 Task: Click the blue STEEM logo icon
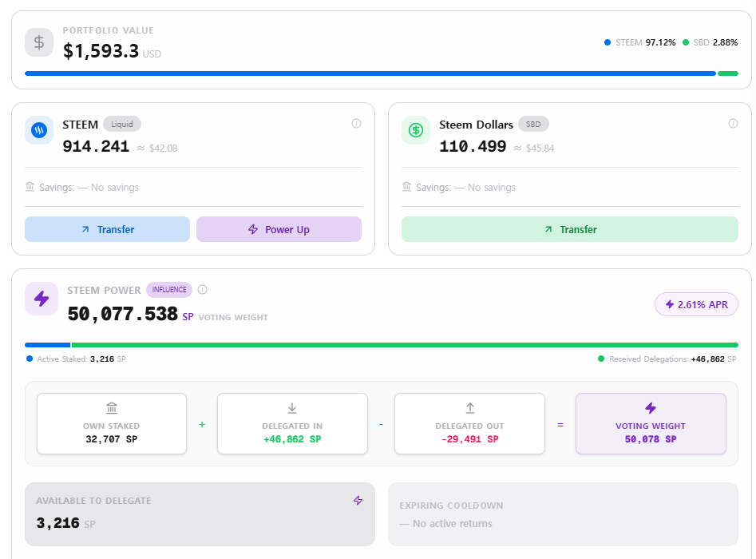[39, 130]
